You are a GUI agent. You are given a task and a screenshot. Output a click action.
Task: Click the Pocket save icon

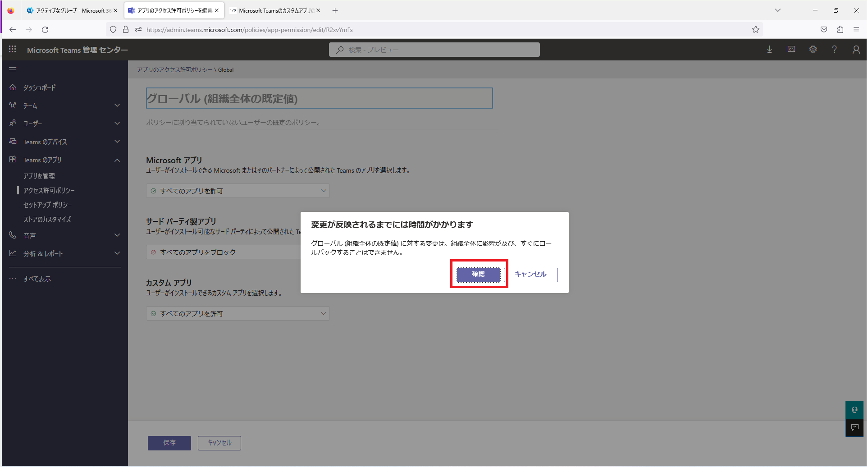(824, 30)
